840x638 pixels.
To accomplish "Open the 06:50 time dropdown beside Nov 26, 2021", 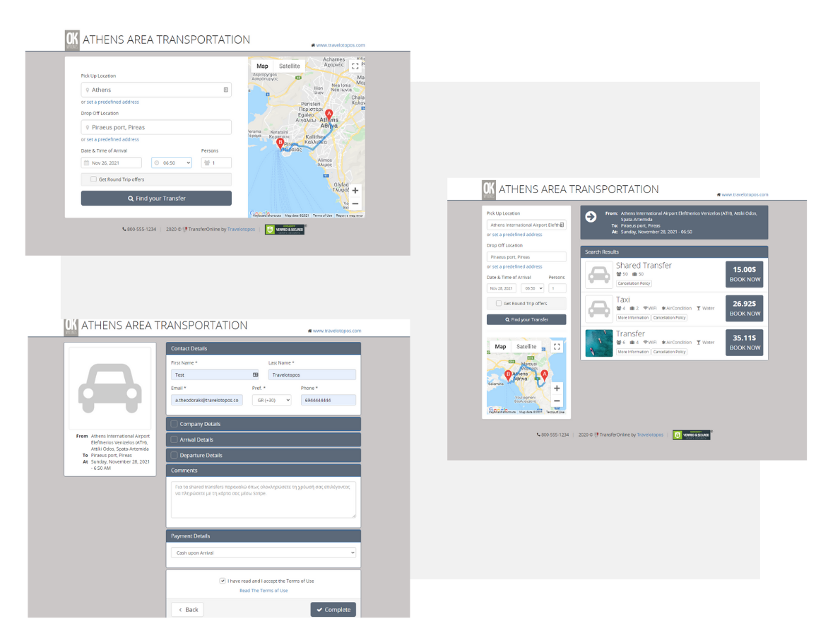I will click(x=172, y=163).
